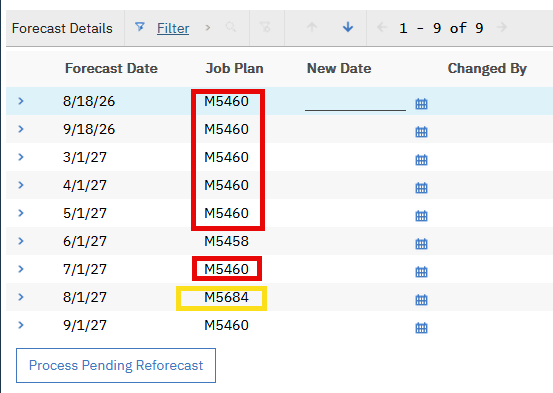Click forecast date 9/18/26
The height and width of the screenshot is (393, 553).
pos(89,129)
